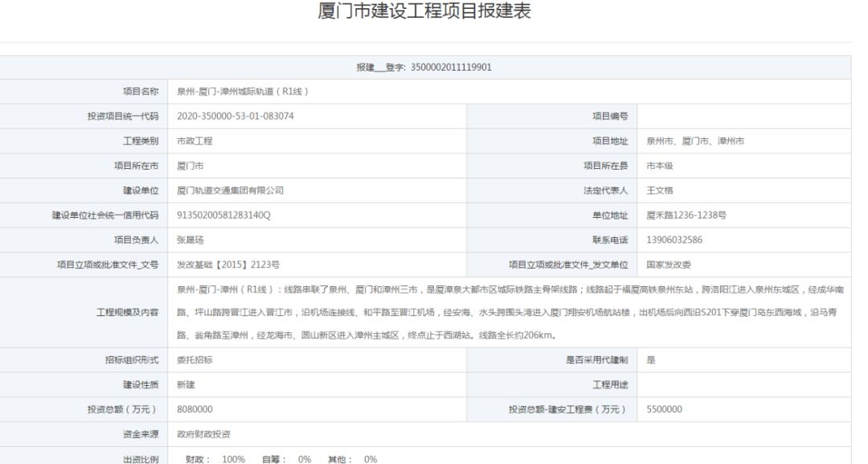The width and height of the screenshot is (868, 464).
Task: Select the 厦门市 value for 项目所在市
Action: pyautogui.click(x=190, y=166)
